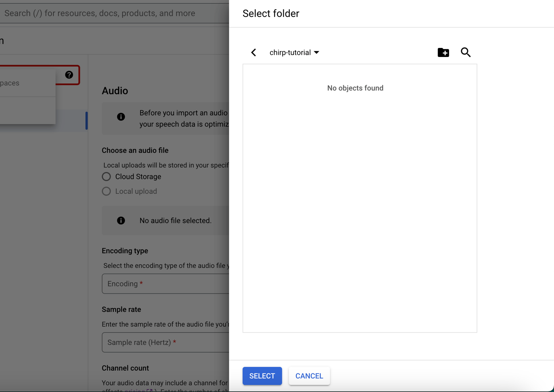Select the Local upload radio button
This screenshot has width=554, height=392.
[106, 191]
